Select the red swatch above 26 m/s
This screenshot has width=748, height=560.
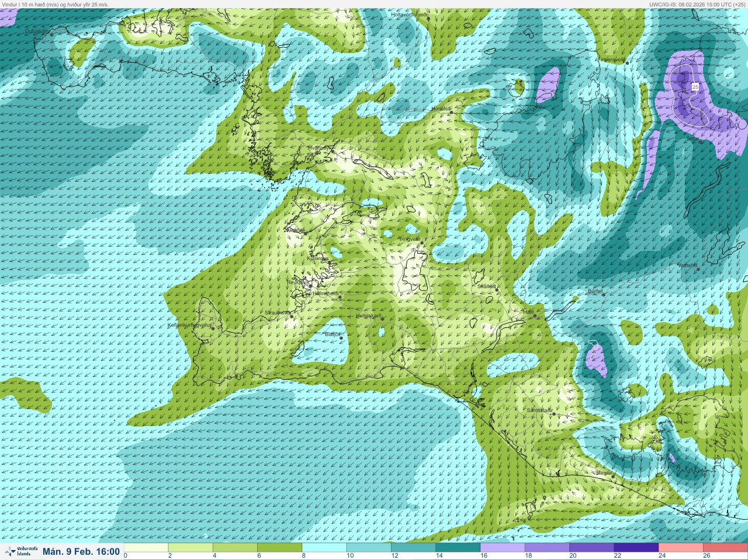725,548
